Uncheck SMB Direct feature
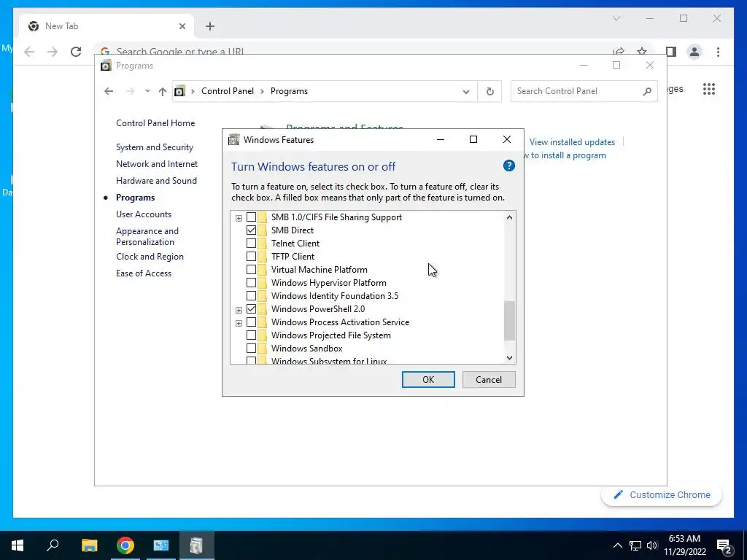 click(251, 230)
